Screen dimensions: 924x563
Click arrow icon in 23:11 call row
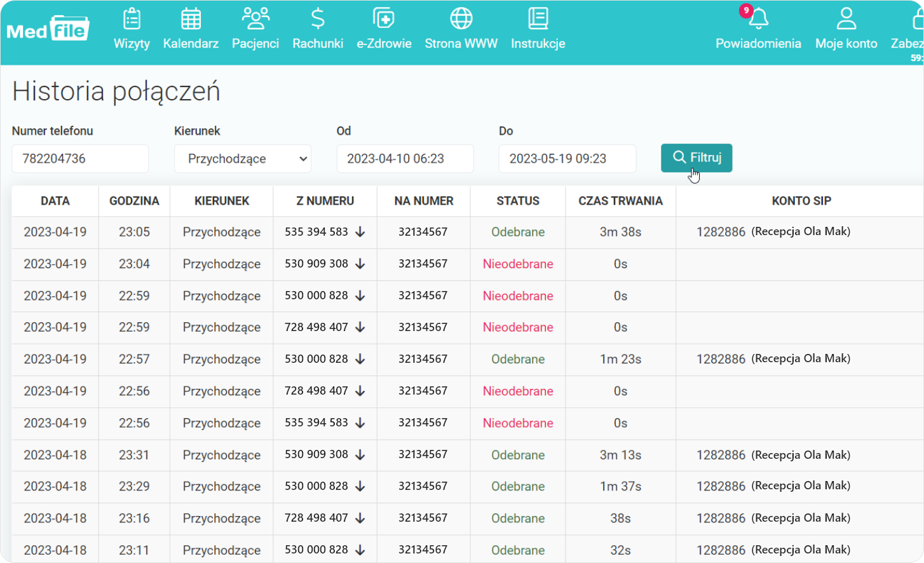coord(360,550)
